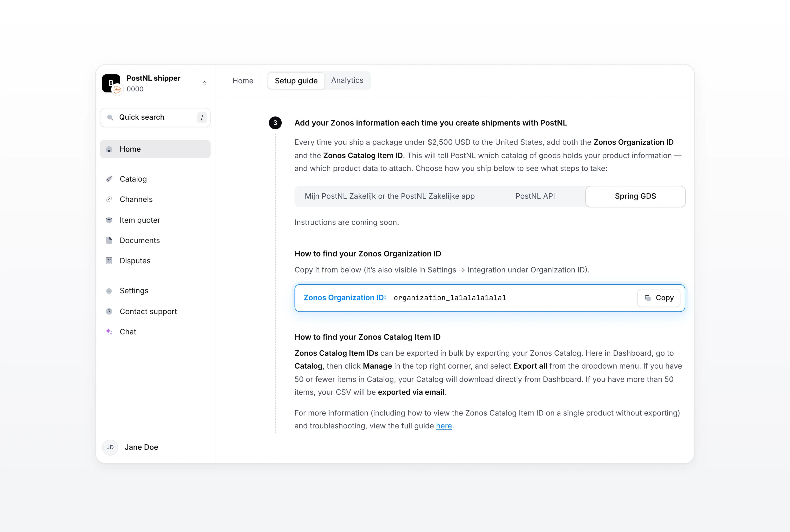Click the Item quoter box icon
The image size is (790, 532).
point(109,220)
